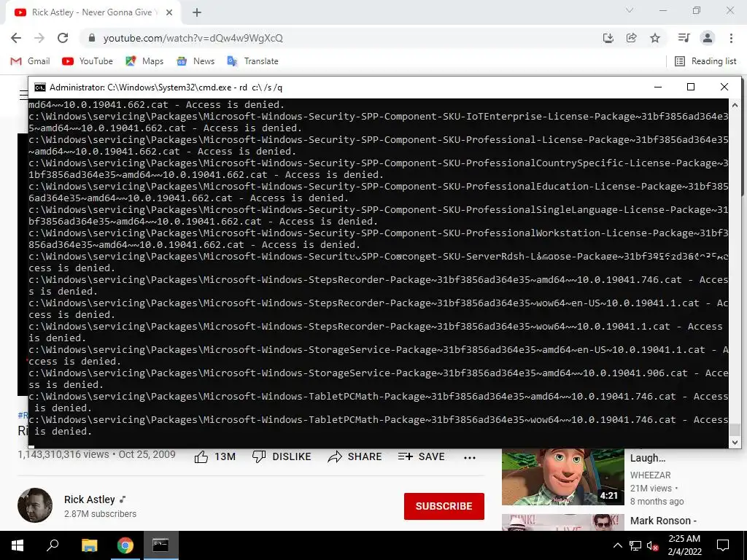
Task: Open the Reading list
Action: point(705,61)
